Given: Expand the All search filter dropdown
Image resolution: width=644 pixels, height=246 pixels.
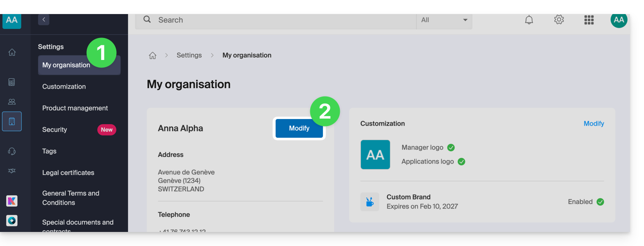Looking at the screenshot, I should [x=444, y=20].
